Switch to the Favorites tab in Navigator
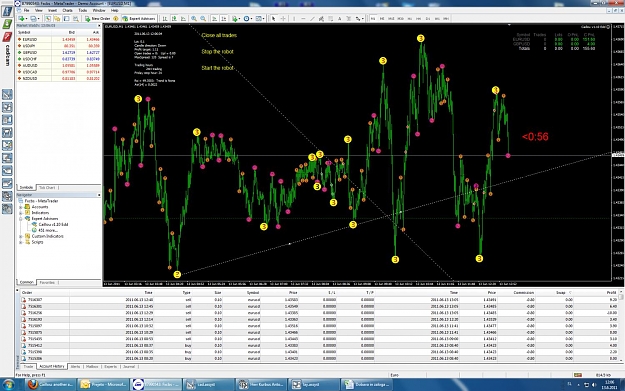 point(47,283)
